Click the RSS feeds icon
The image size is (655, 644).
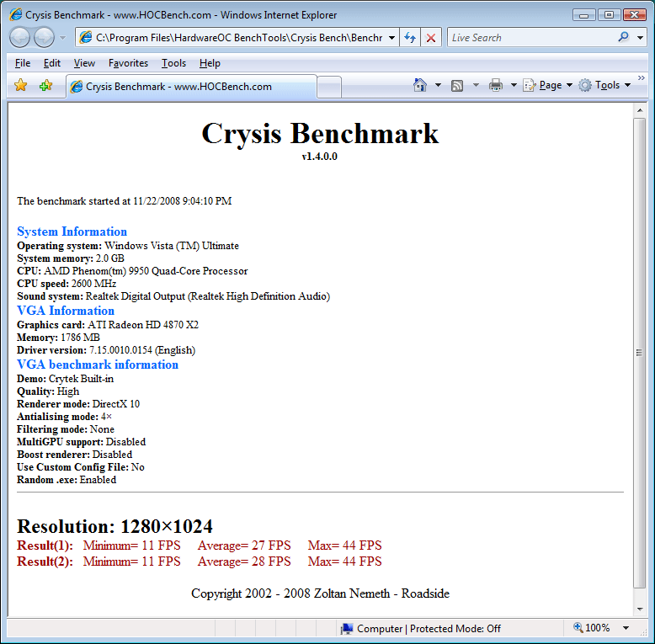457,86
